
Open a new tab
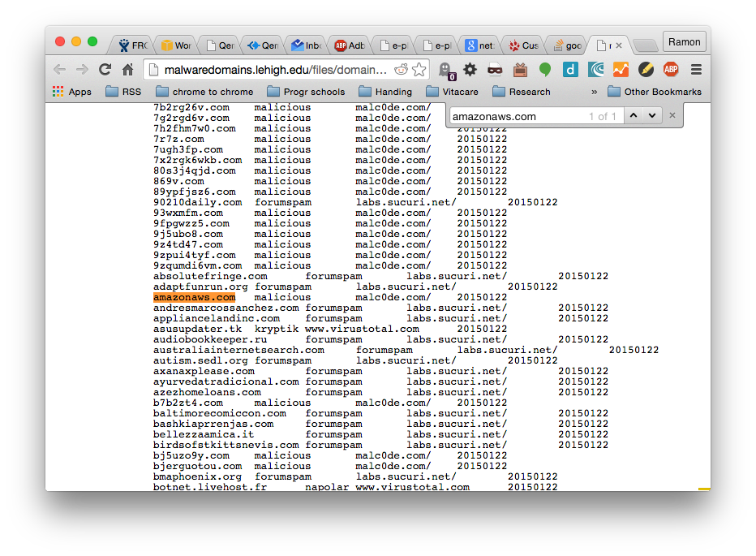tap(646, 45)
